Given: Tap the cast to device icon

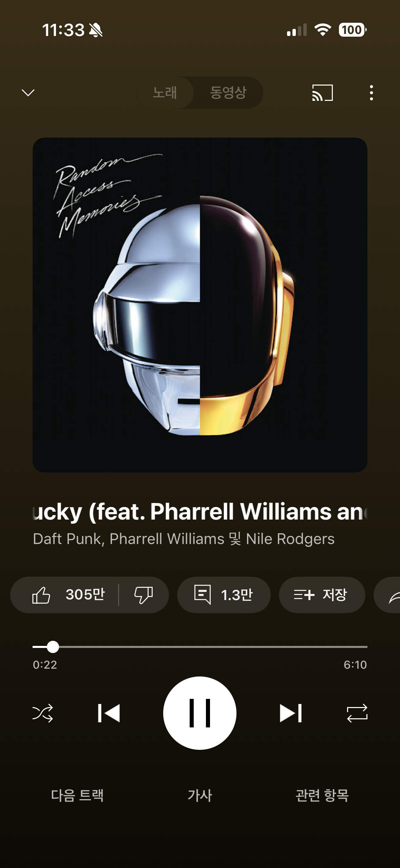Looking at the screenshot, I should click(x=322, y=93).
